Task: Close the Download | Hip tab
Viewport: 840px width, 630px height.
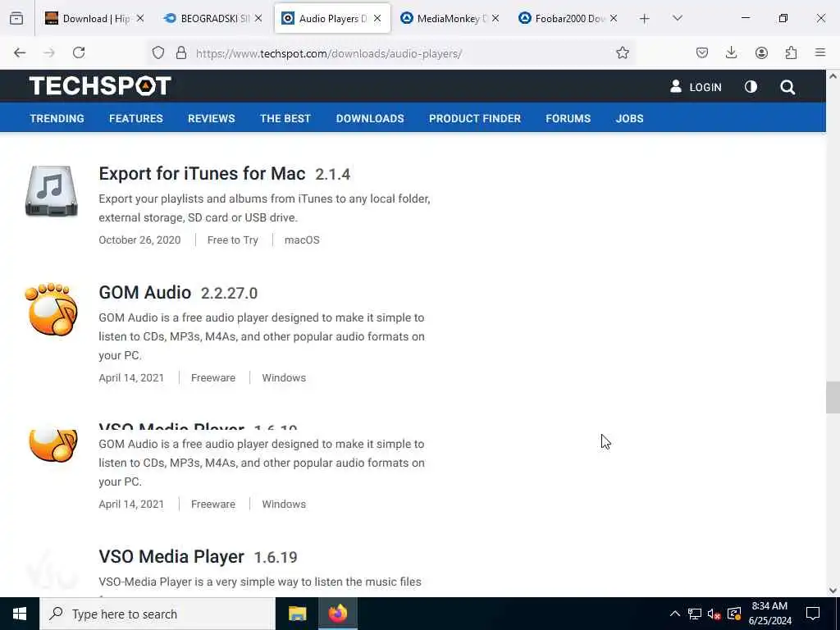Action: tap(139, 18)
